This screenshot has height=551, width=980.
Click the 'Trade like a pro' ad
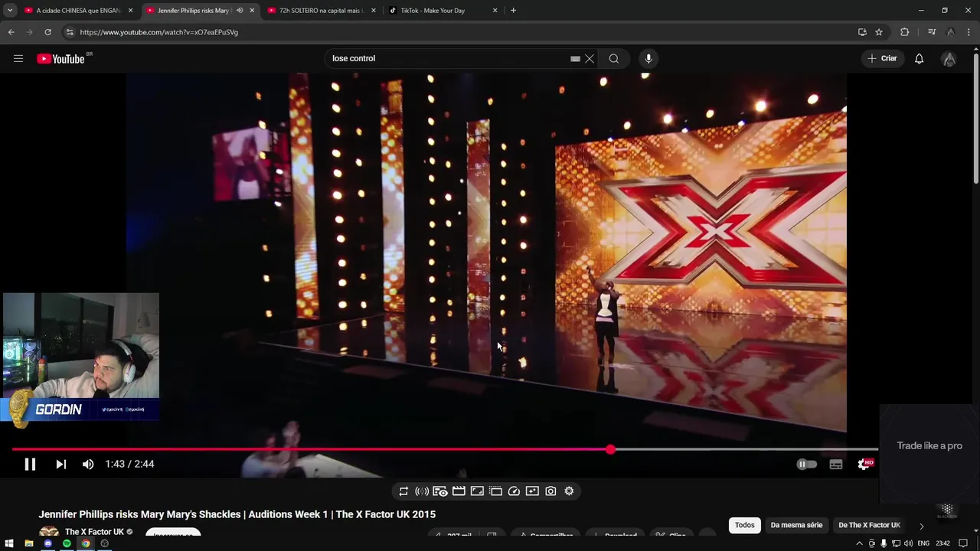tap(929, 445)
